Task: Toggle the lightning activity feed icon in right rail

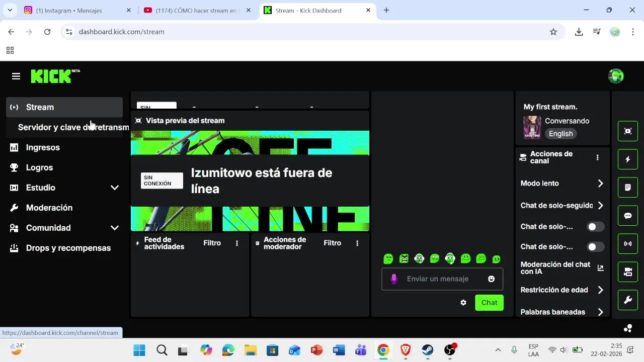Action: click(628, 159)
